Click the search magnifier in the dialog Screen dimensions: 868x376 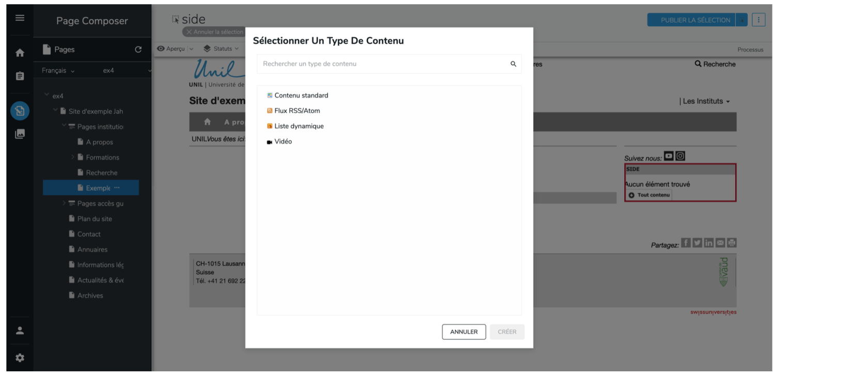(513, 64)
